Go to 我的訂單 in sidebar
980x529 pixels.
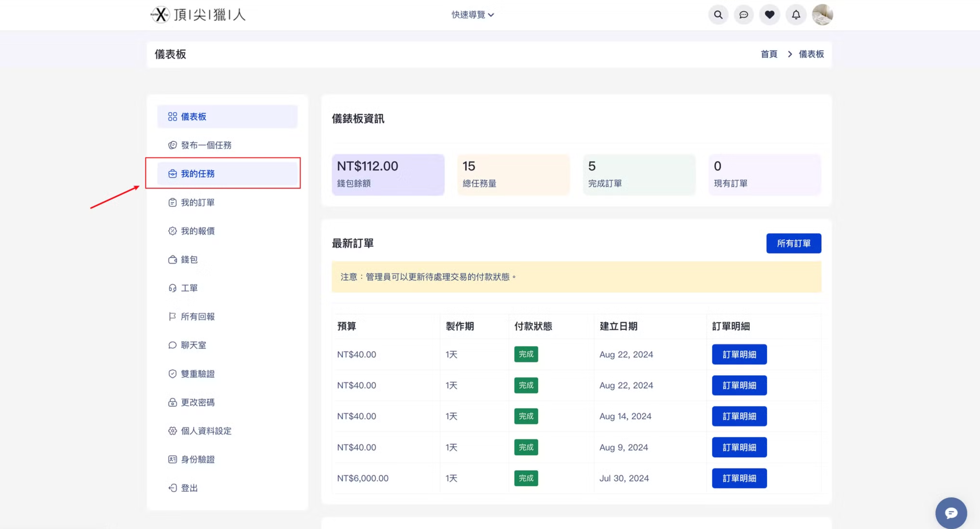[197, 202]
